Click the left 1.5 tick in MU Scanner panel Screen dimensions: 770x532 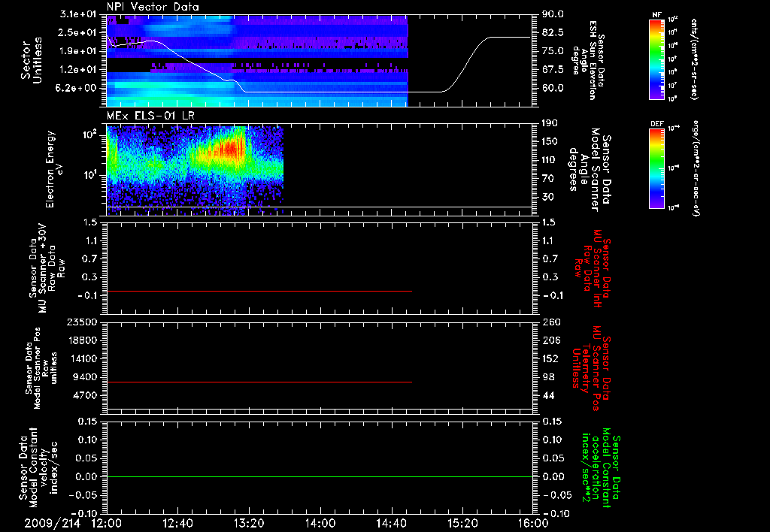click(x=90, y=222)
